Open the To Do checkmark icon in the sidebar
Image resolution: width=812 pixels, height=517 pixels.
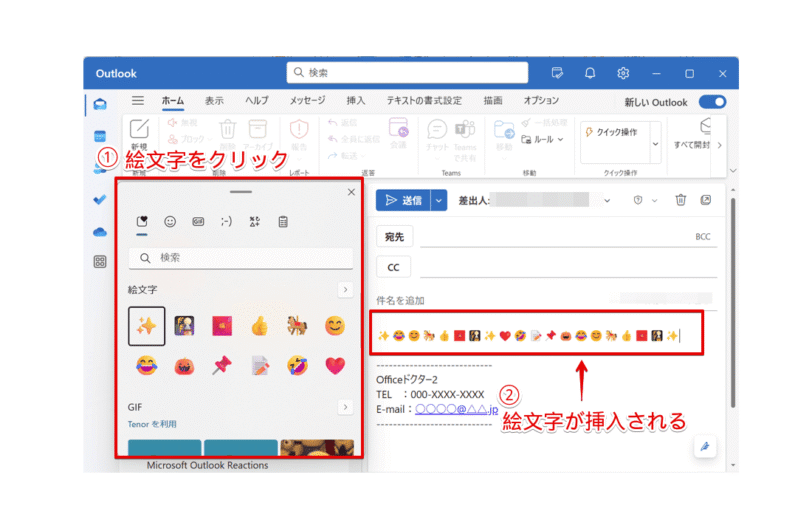tap(100, 199)
